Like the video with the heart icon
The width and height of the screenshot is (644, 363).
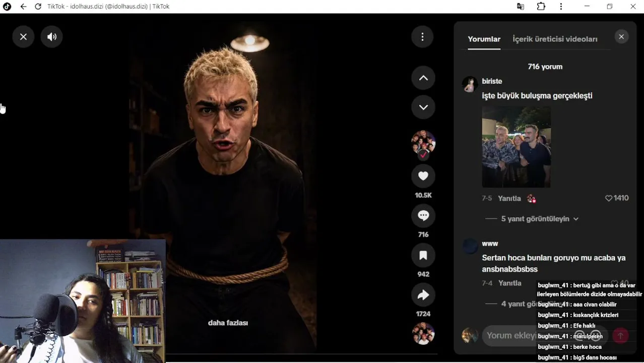click(x=423, y=176)
